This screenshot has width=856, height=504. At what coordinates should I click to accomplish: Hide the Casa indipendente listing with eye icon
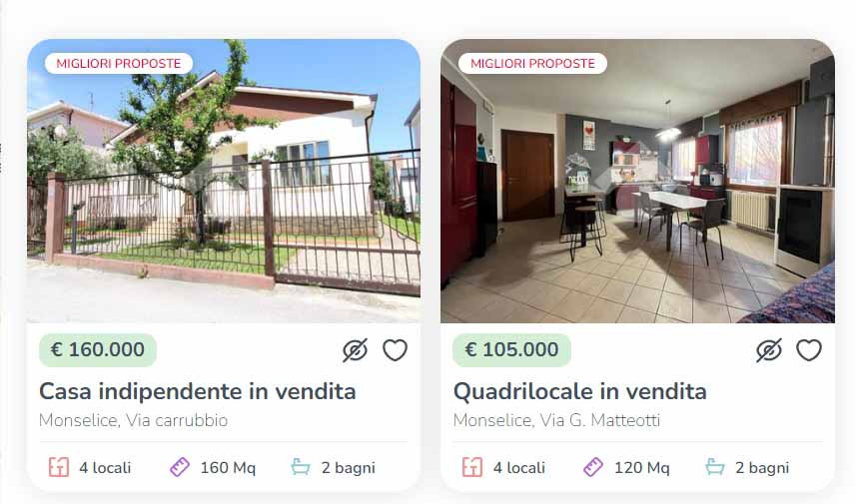[x=355, y=350]
